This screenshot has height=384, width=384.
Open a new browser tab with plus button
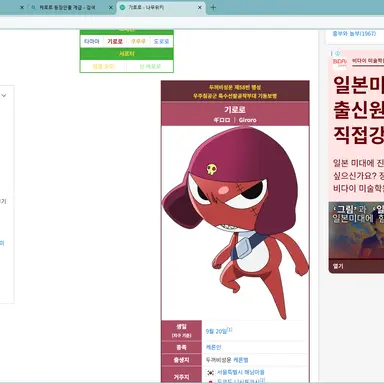click(213, 7)
